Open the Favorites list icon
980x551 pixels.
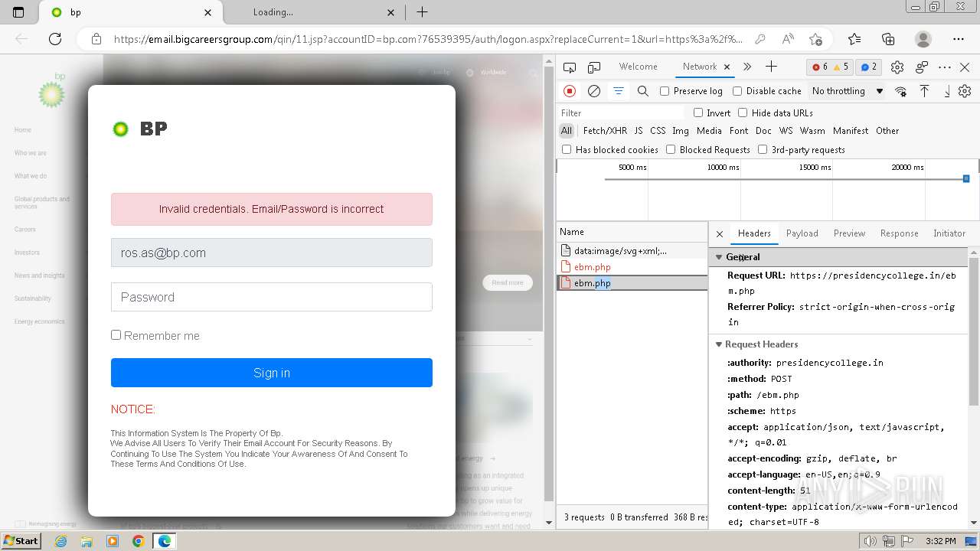[x=854, y=39]
